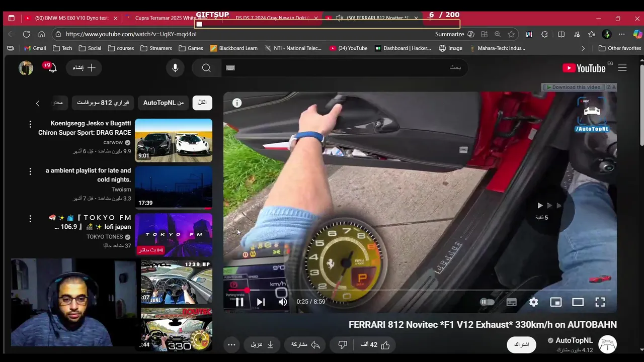Open more actions ellipsis below video

(231, 345)
